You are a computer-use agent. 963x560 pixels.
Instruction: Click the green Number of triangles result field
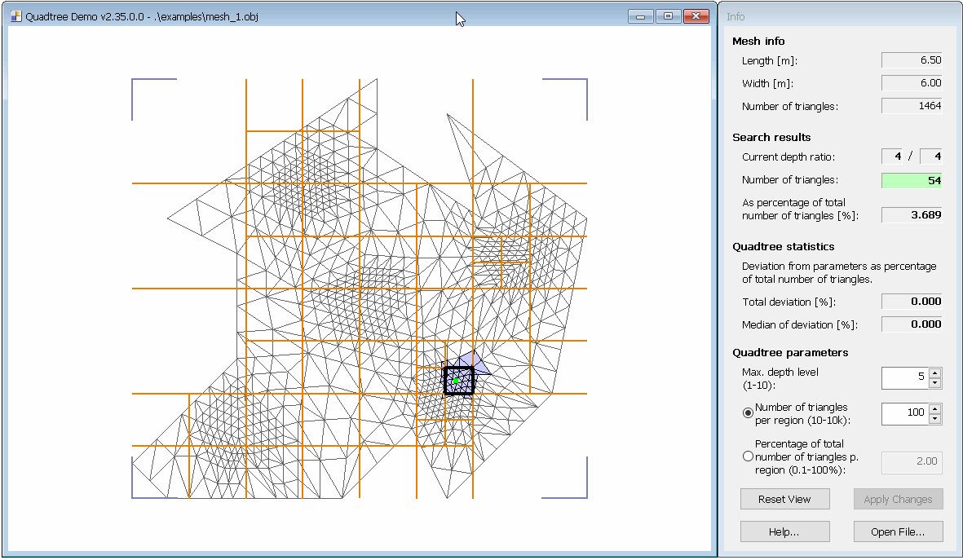pyautogui.click(x=911, y=180)
